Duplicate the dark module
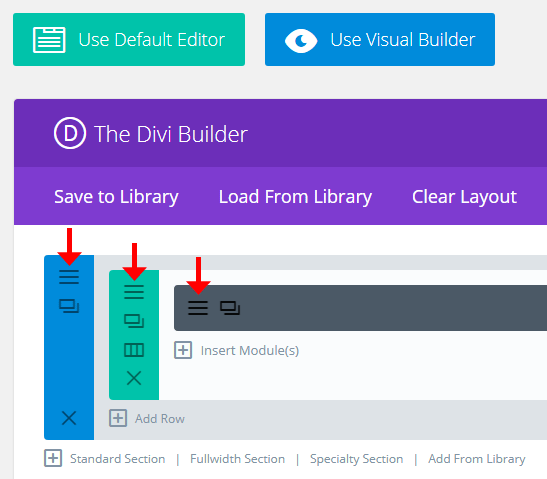The height and width of the screenshot is (479, 547). [230, 308]
